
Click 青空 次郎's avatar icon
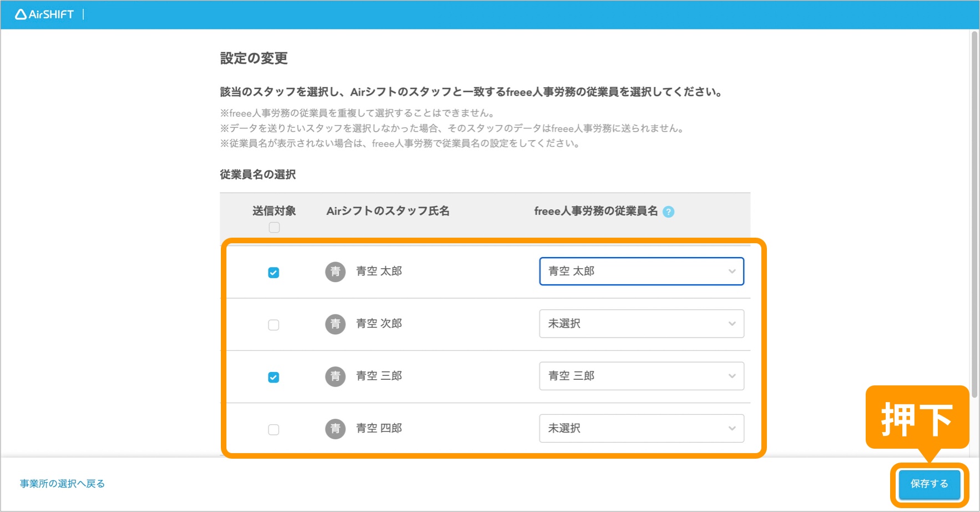click(335, 324)
